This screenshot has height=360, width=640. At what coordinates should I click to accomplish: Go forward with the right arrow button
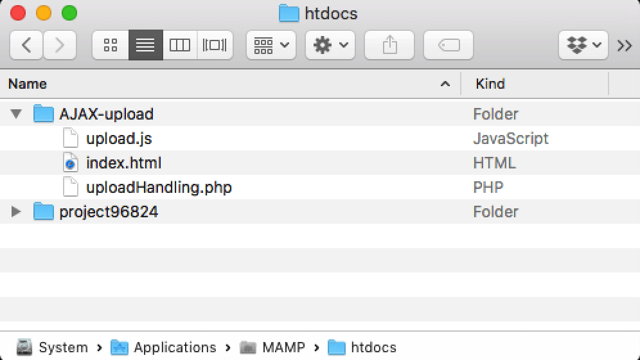coord(60,45)
